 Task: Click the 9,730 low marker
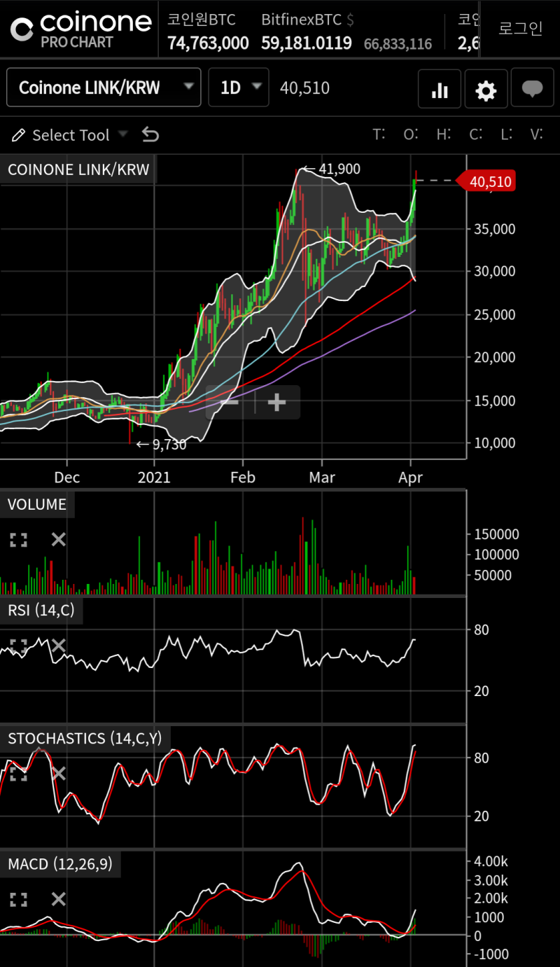click(x=161, y=444)
